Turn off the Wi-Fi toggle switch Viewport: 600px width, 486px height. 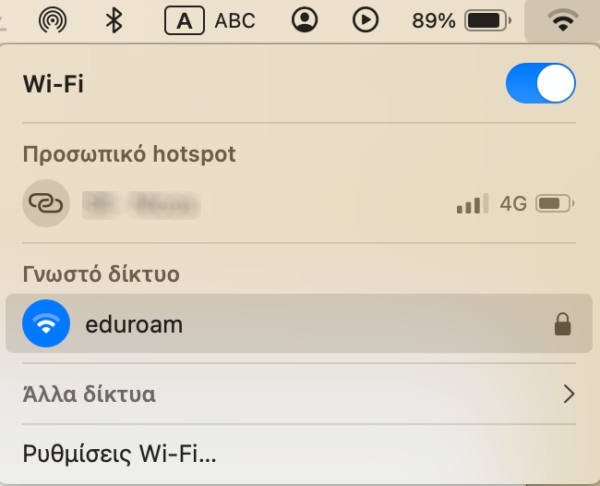pos(540,83)
